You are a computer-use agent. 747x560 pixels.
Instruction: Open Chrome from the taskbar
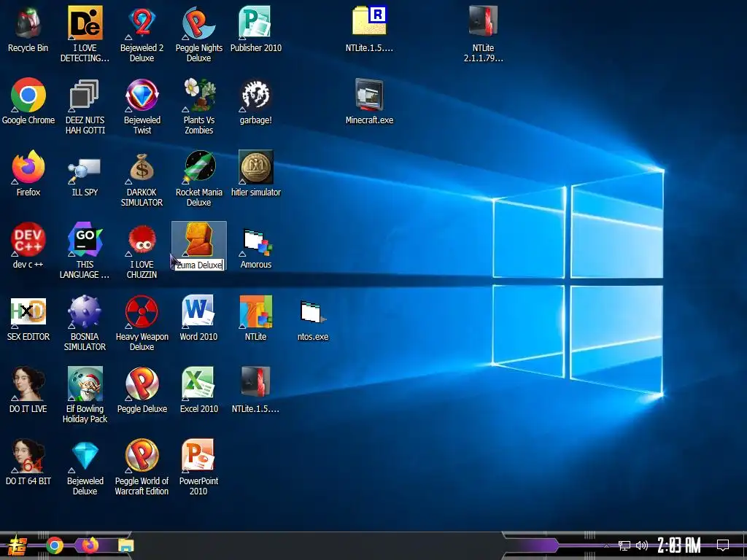(55, 545)
